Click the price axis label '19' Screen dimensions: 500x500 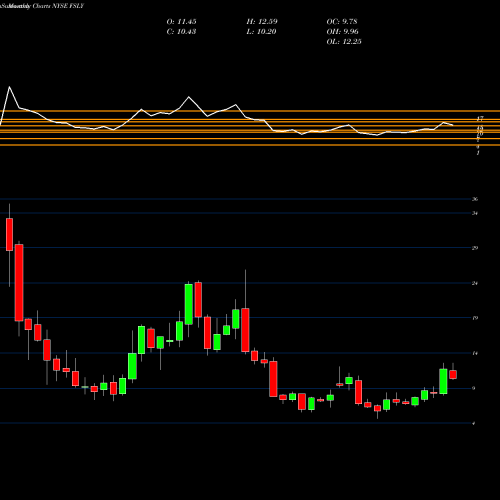pyautogui.click(x=475, y=318)
